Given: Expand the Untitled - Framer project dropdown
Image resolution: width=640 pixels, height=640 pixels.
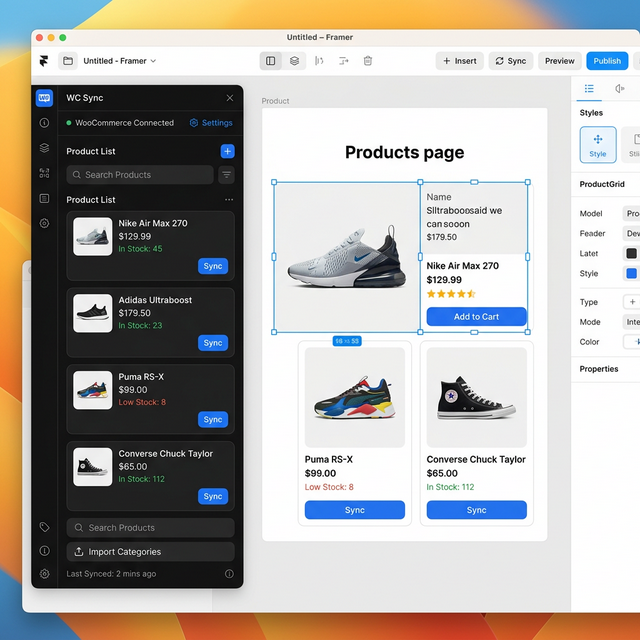Looking at the screenshot, I should point(120,61).
